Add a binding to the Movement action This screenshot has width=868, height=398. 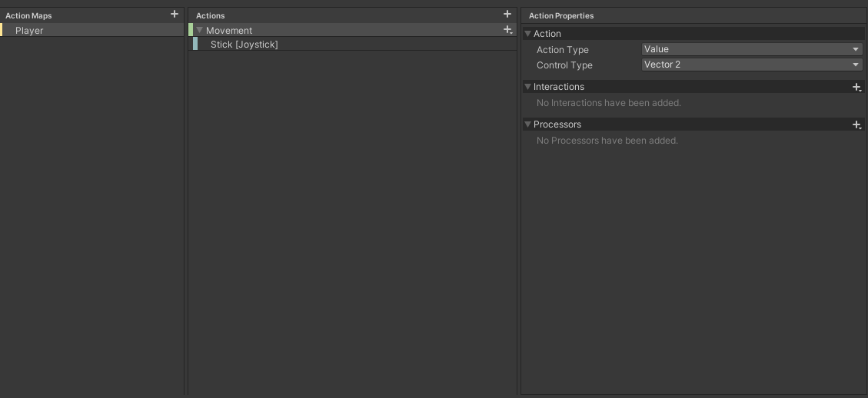click(x=507, y=30)
